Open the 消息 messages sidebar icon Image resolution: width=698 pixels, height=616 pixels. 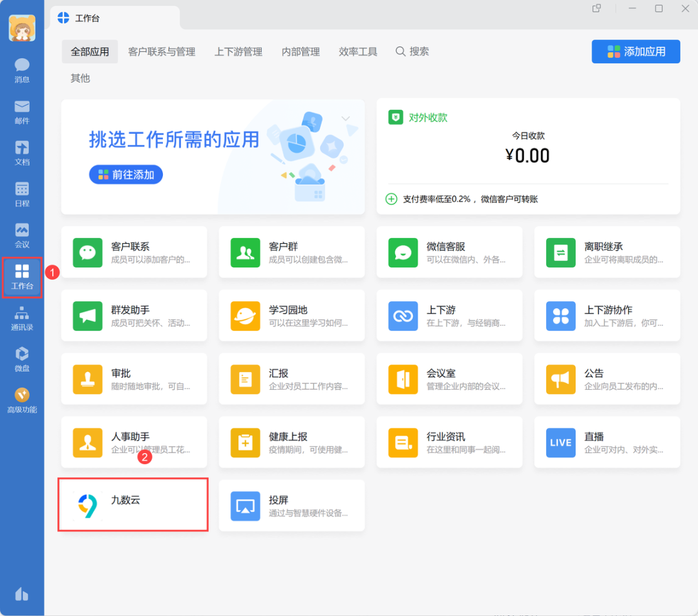click(x=22, y=70)
